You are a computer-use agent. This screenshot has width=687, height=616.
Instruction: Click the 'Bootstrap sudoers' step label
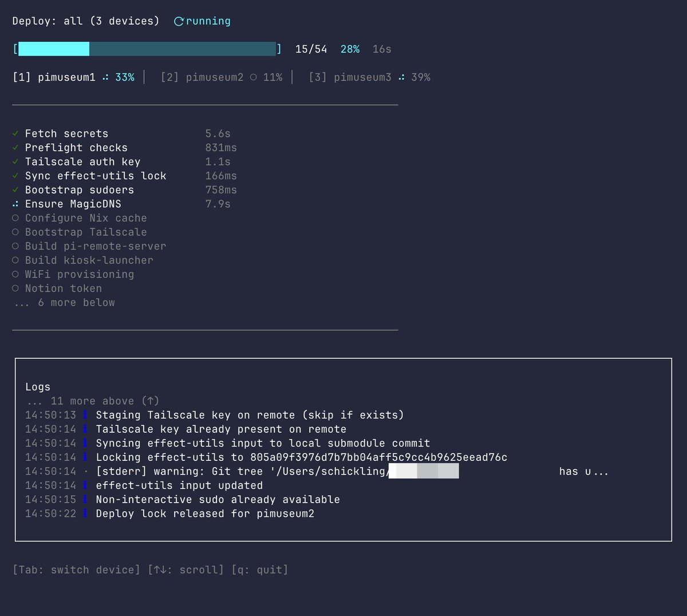coord(80,190)
